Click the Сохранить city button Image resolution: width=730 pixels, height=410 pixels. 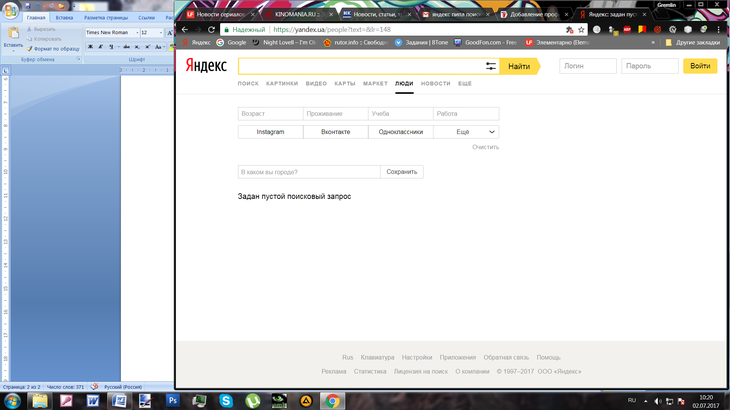click(x=402, y=172)
